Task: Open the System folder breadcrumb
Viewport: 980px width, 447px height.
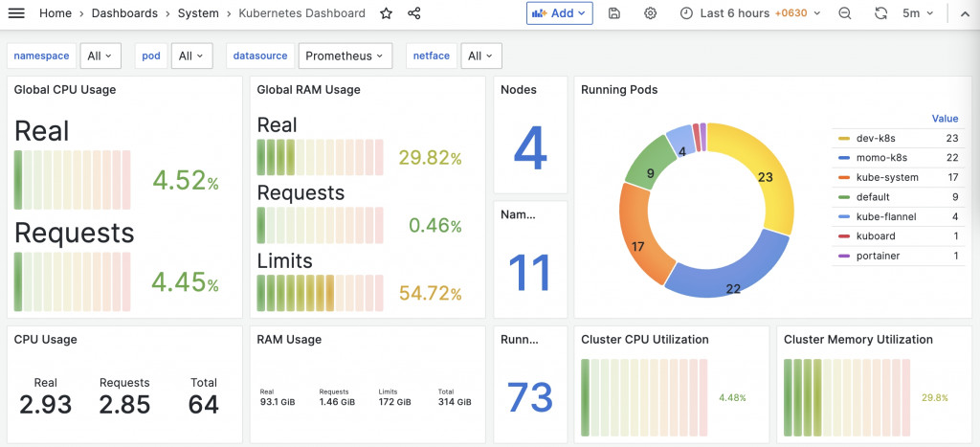Action: tap(198, 13)
